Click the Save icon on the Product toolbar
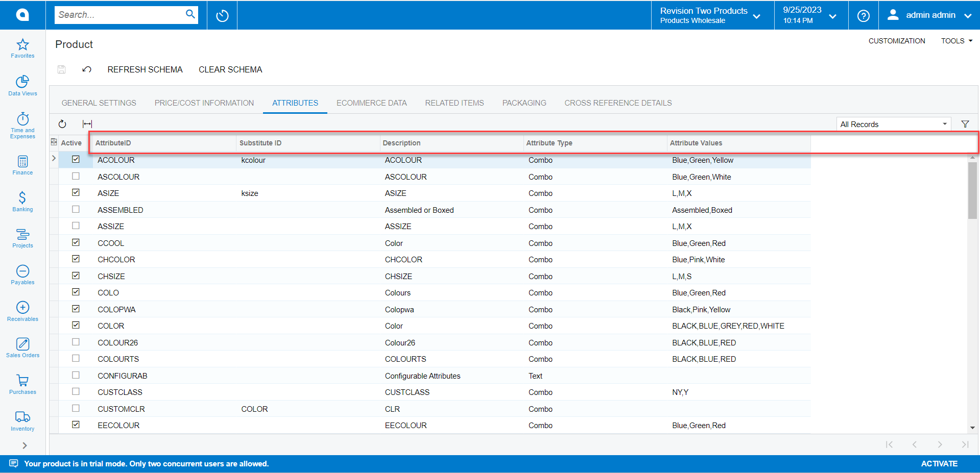980x473 pixels. pos(61,69)
